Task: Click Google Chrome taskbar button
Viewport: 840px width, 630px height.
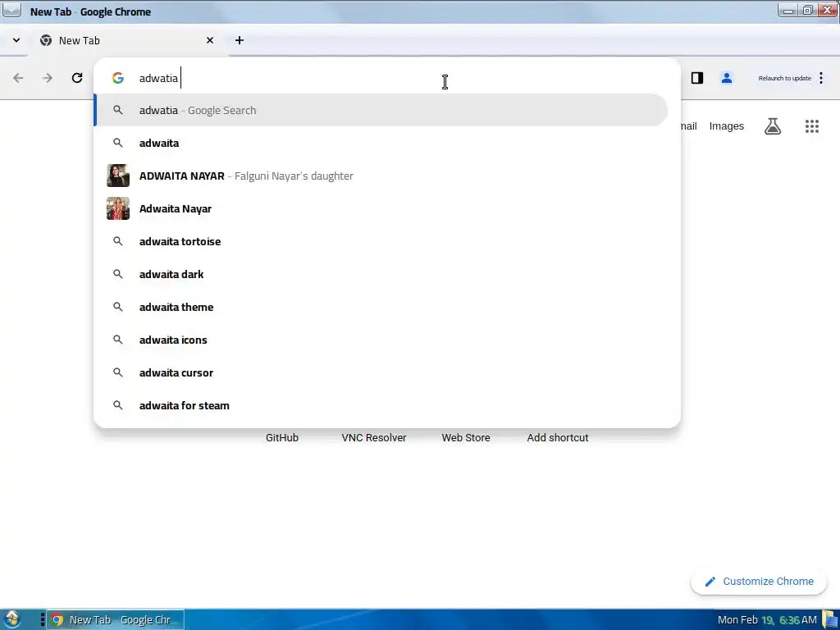Action: 115,620
